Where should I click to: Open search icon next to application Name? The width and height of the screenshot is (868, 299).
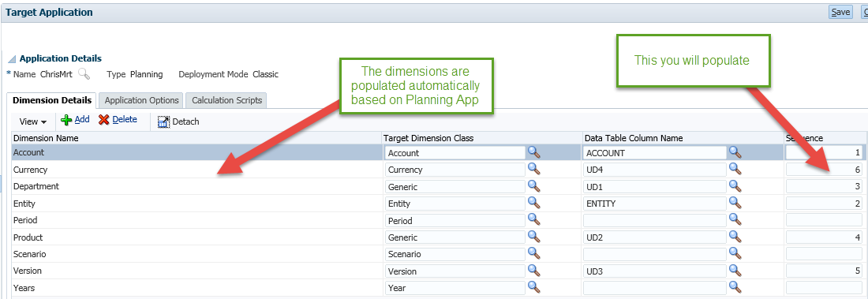pyautogui.click(x=84, y=73)
